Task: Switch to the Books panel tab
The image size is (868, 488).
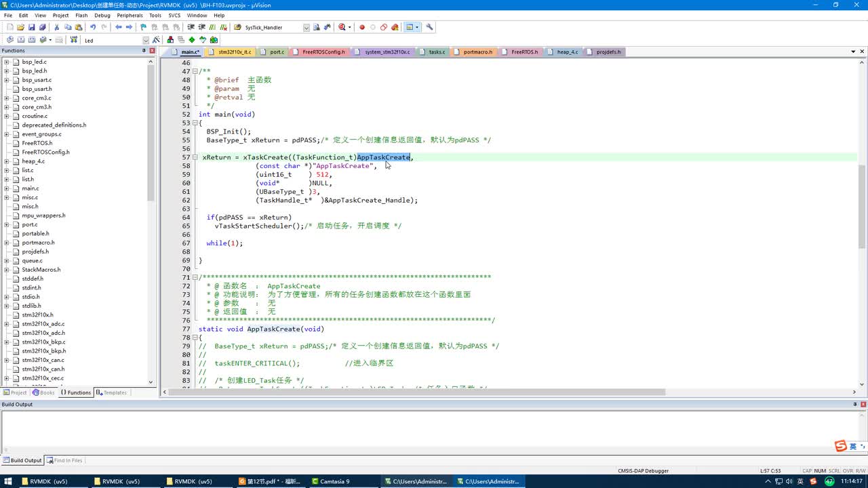Action: coord(43,392)
